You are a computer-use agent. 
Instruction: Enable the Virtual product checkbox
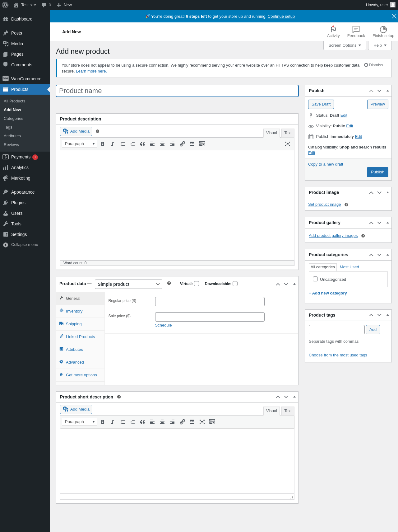click(197, 284)
